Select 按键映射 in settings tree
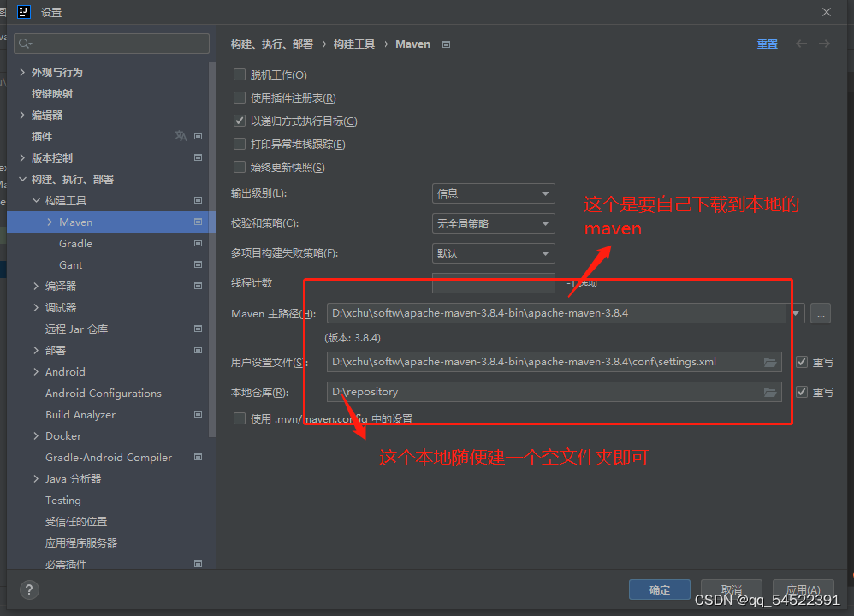Image resolution: width=854 pixels, height=616 pixels. click(x=51, y=93)
